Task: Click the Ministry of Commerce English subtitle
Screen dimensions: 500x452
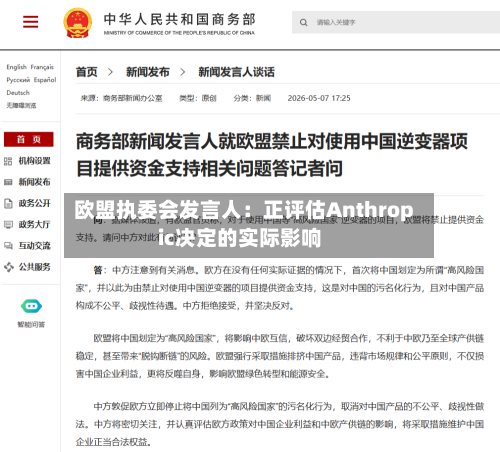Action: point(179,33)
